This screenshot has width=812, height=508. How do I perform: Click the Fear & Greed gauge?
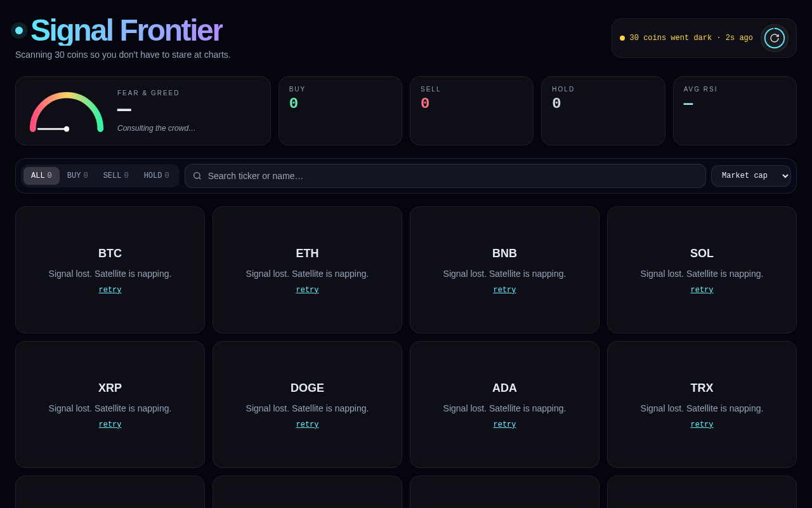(x=67, y=112)
